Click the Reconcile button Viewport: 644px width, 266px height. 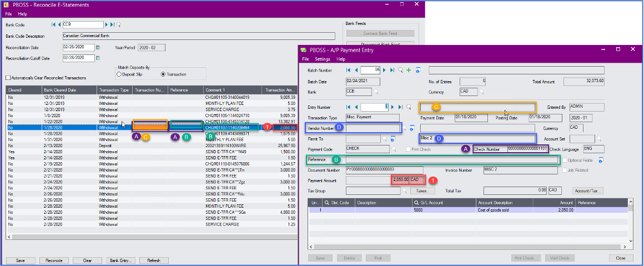tap(54, 260)
